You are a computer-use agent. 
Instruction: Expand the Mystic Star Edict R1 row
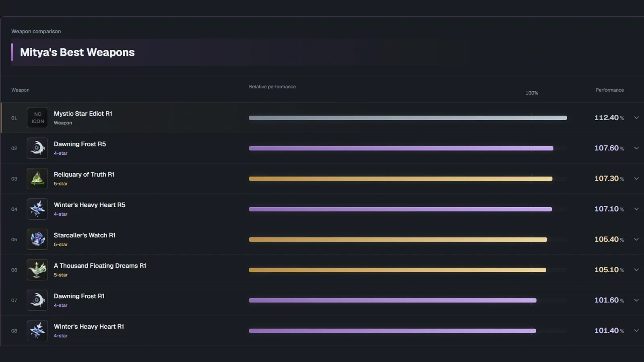click(636, 118)
